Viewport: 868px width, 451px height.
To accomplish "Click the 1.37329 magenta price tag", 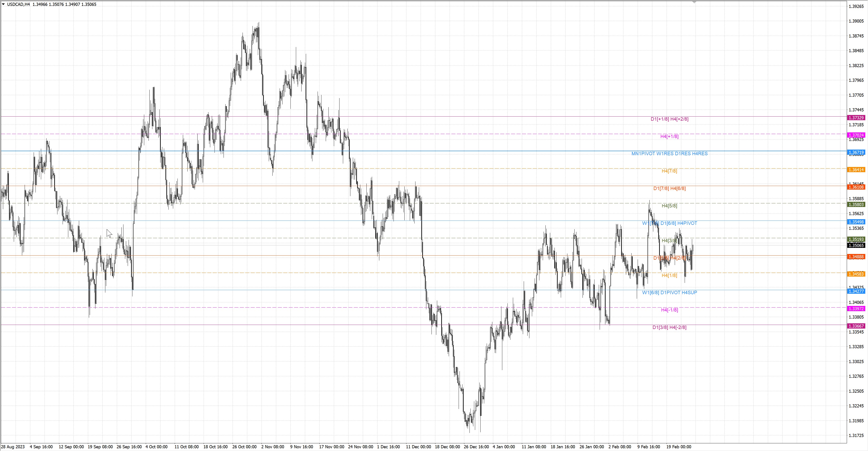I will 856,118.
